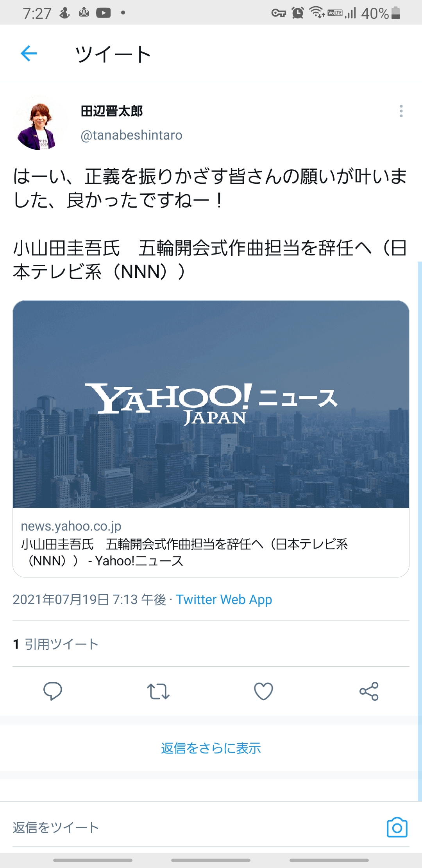Image resolution: width=422 pixels, height=868 pixels.
Task: Expand 返信をさらに表示 replies
Action: coord(211,748)
